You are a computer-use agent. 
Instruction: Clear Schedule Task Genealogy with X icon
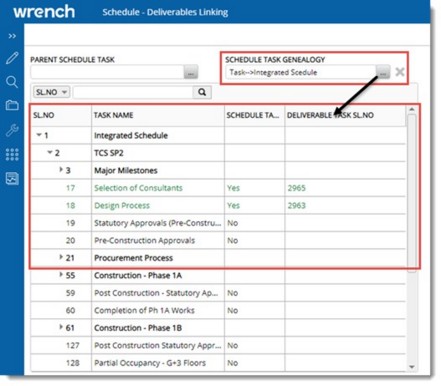point(400,72)
